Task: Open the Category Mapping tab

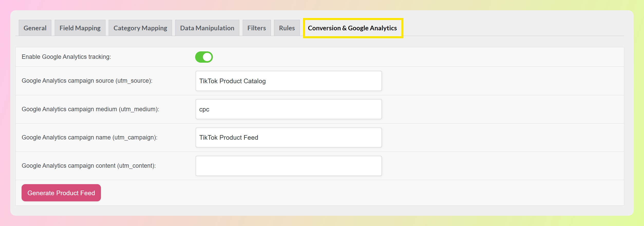Action: click(x=140, y=28)
